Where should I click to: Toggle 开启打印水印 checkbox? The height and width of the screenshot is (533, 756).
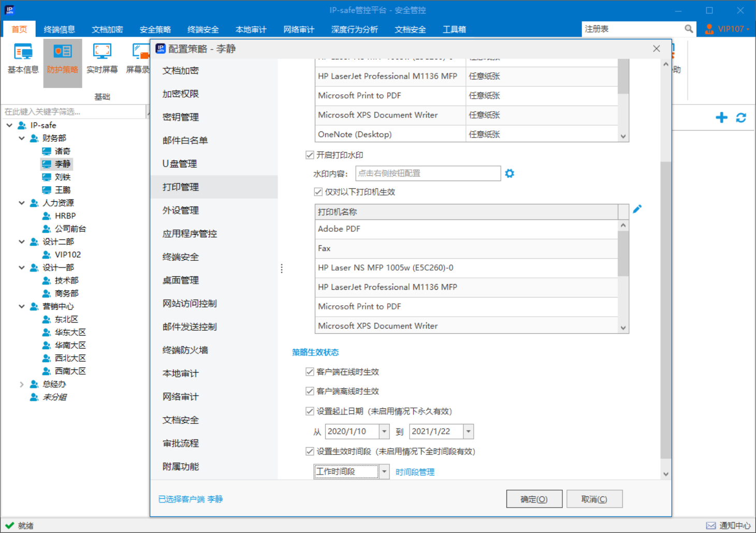[310, 155]
